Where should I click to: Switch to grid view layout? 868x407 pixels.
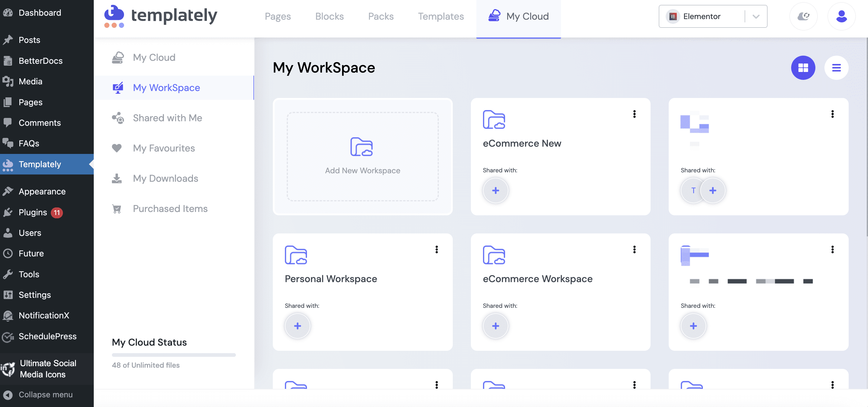pyautogui.click(x=803, y=68)
